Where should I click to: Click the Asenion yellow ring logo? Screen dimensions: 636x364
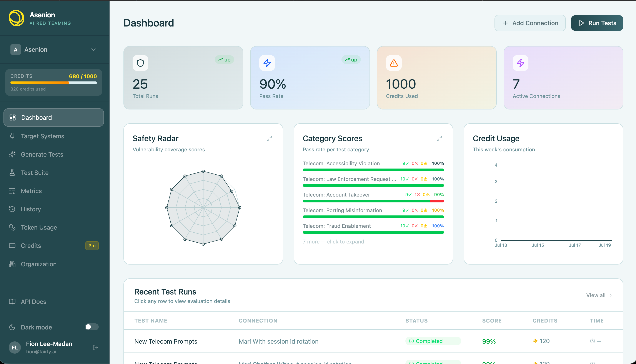[x=17, y=18]
